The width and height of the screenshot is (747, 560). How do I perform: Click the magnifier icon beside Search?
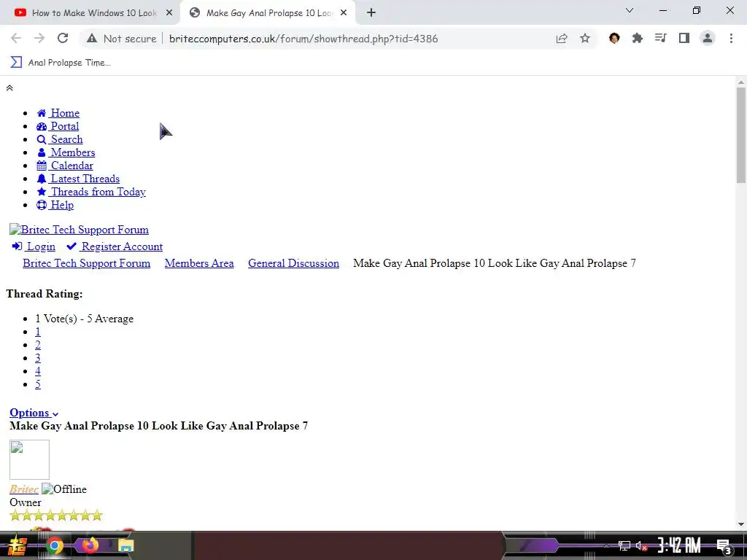click(42, 139)
